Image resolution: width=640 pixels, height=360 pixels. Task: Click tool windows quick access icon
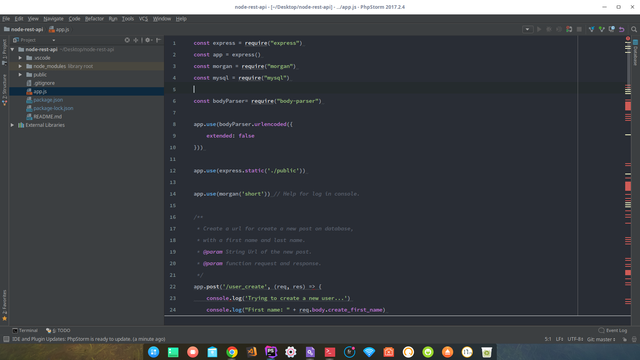[x=6, y=339]
